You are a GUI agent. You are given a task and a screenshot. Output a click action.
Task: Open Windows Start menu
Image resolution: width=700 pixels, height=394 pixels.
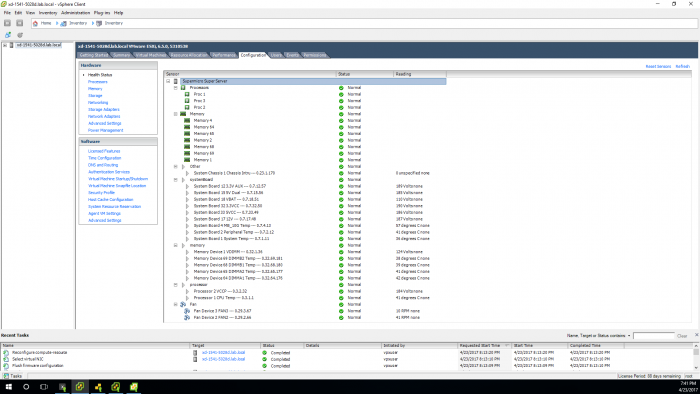pyautogui.click(x=8, y=387)
